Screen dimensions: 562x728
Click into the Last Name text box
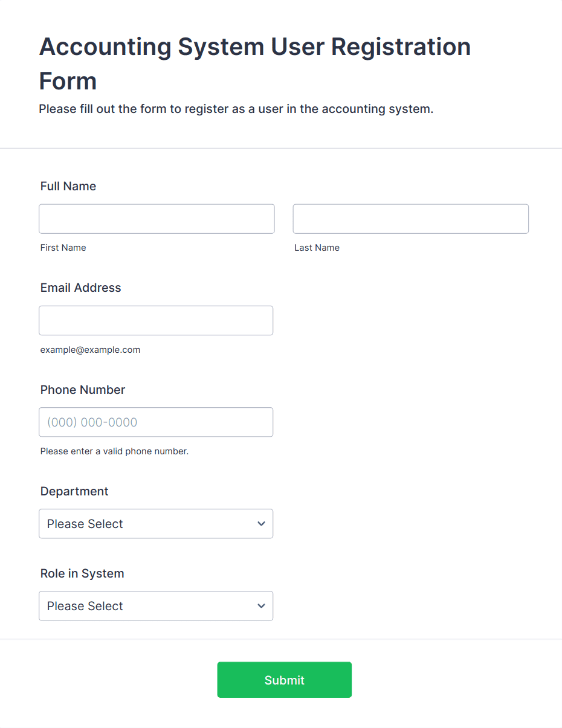pyautogui.click(x=410, y=219)
